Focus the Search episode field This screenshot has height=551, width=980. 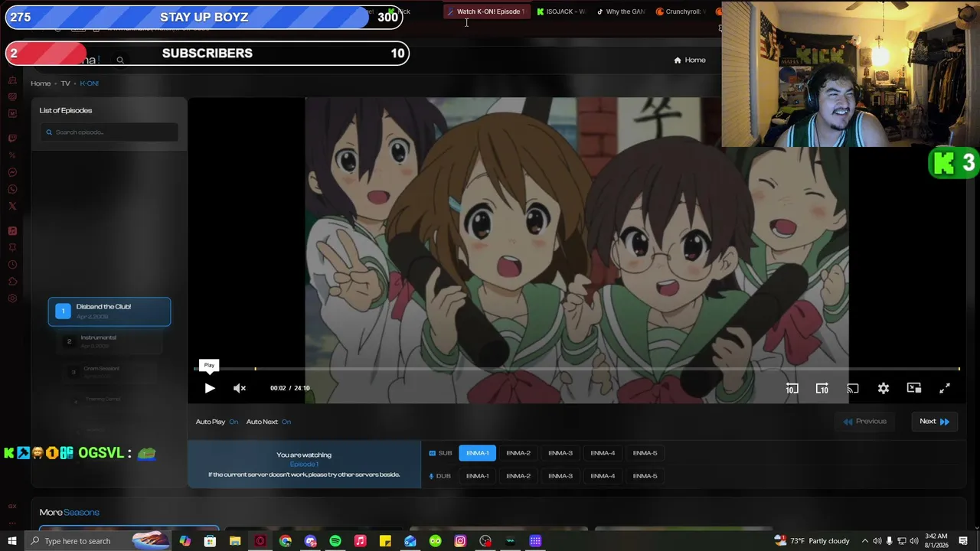coord(109,132)
